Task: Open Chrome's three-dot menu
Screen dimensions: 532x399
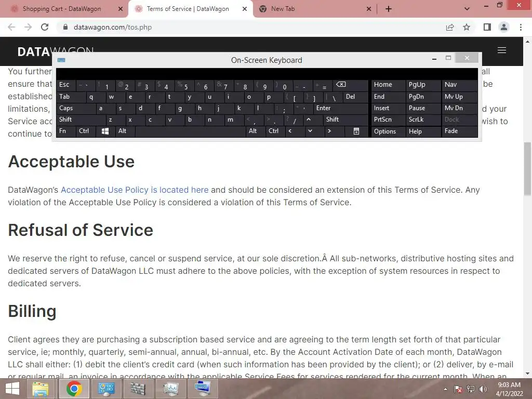Action: click(521, 27)
